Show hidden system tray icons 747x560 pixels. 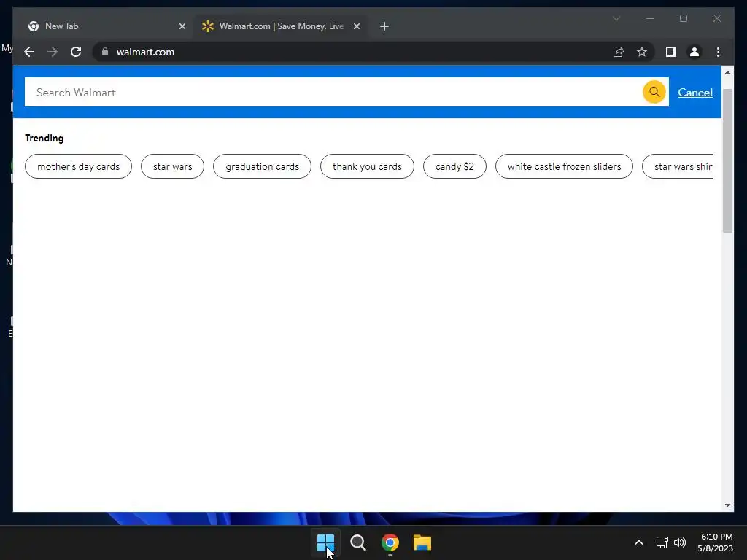[x=639, y=542]
